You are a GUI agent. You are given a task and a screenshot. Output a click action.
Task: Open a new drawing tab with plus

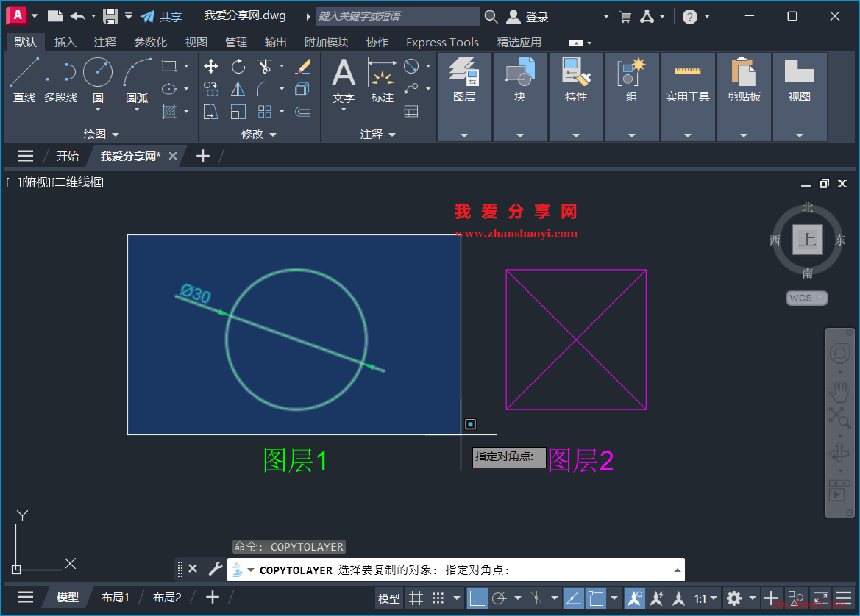point(203,156)
